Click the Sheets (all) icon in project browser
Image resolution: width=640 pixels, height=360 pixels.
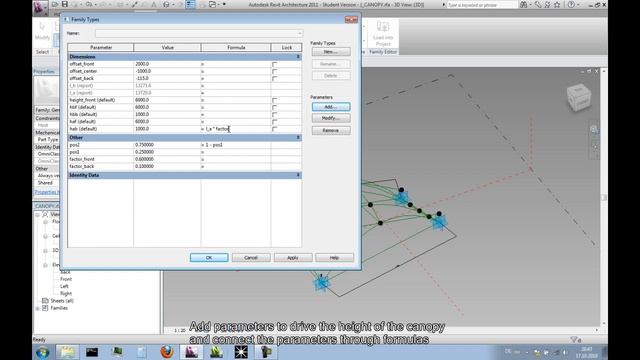point(45,301)
